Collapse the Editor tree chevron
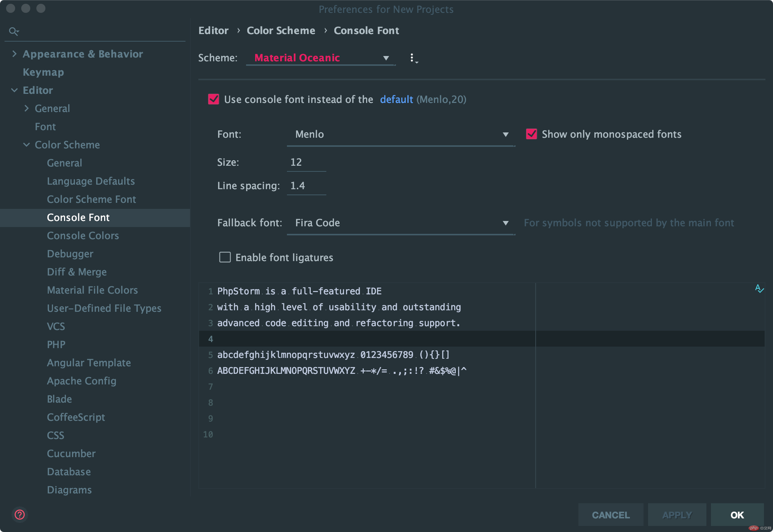The height and width of the screenshot is (532, 773). pyautogui.click(x=14, y=90)
